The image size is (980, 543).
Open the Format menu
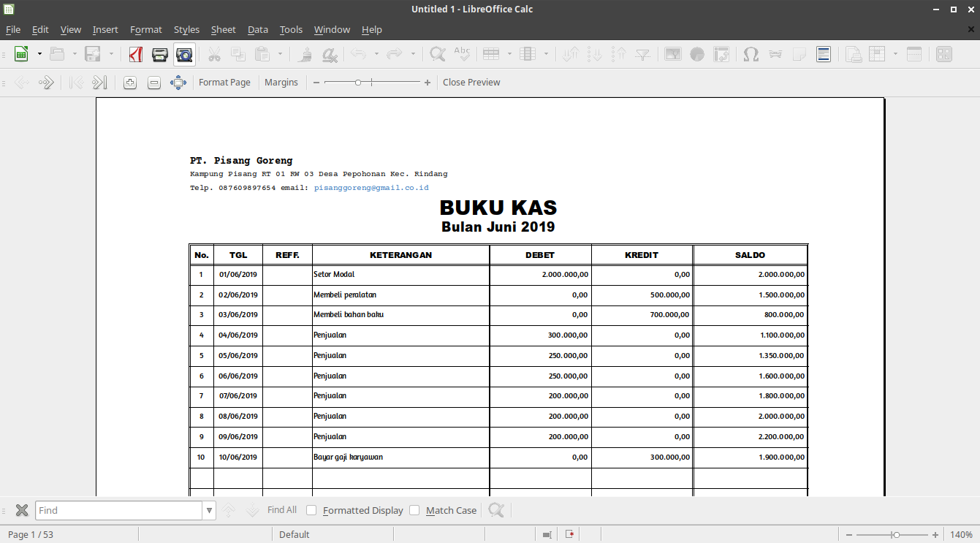pyautogui.click(x=146, y=29)
